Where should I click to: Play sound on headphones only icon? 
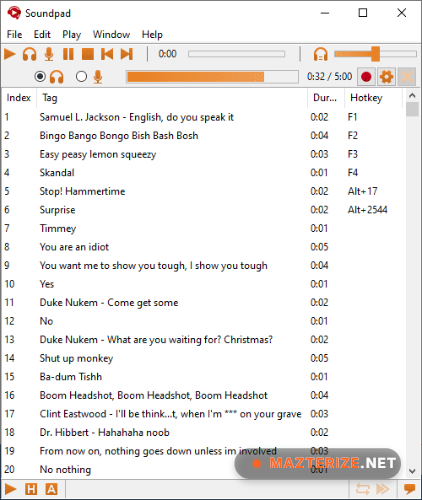[29, 54]
